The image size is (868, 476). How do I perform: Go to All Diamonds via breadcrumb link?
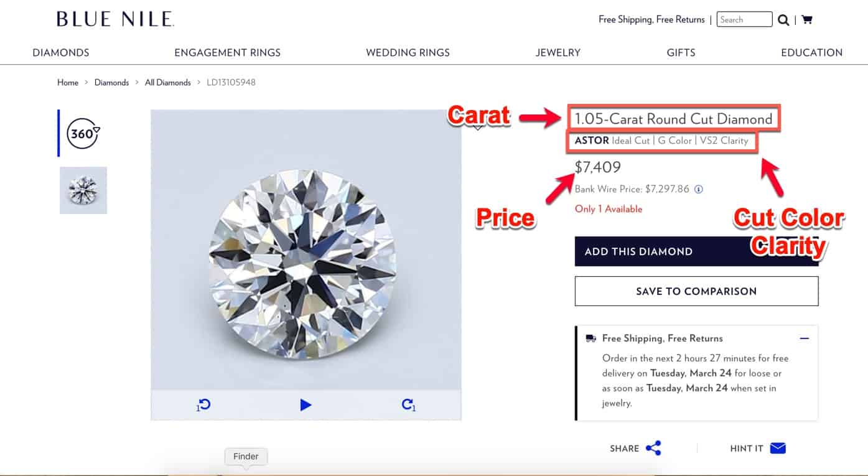(x=167, y=82)
